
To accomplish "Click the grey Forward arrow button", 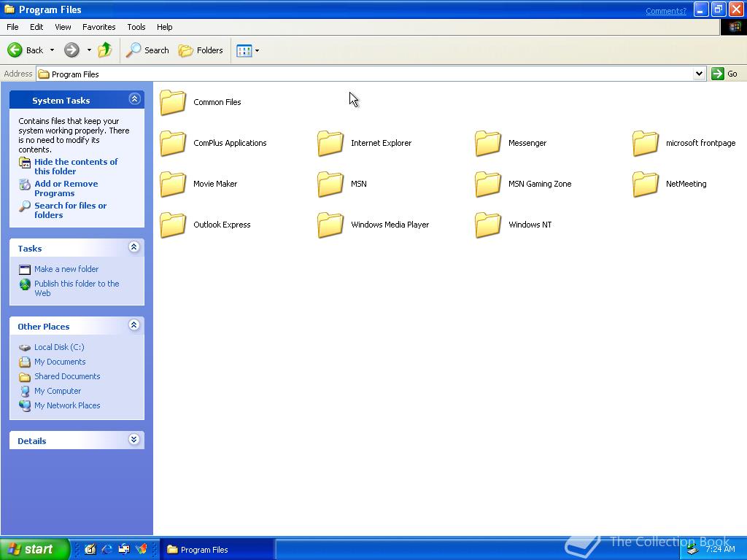I will [x=71, y=50].
